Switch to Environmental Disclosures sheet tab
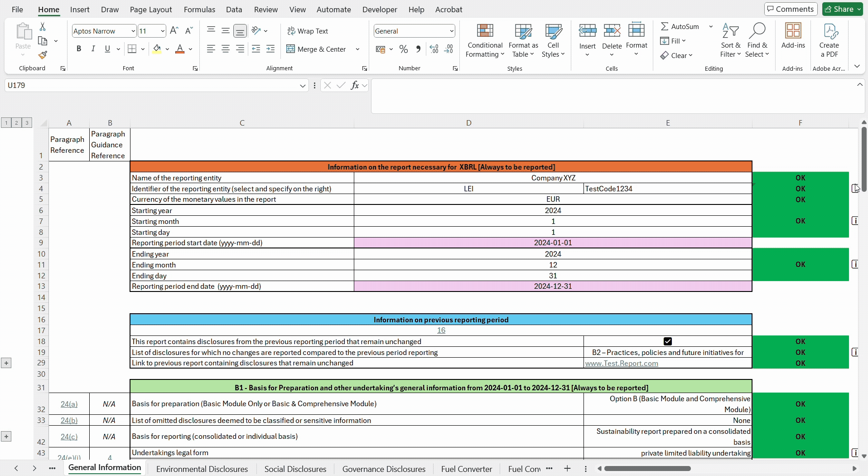 (x=202, y=469)
